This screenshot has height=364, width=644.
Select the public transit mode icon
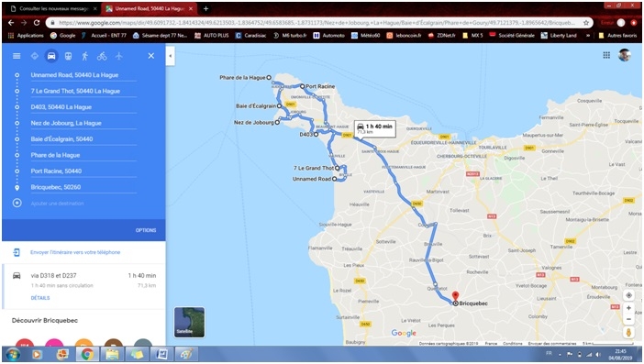(68, 56)
